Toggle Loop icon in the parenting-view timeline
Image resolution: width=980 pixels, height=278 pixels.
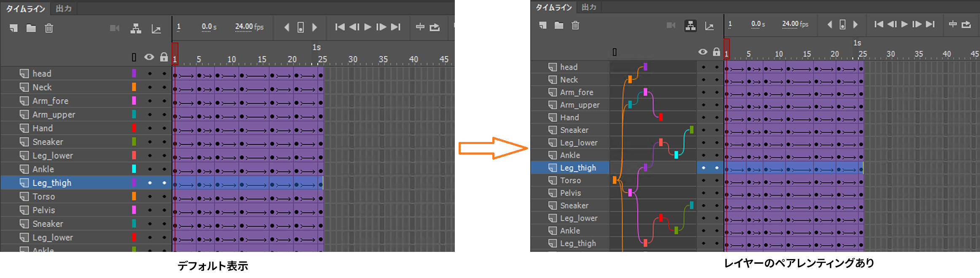click(966, 24)
